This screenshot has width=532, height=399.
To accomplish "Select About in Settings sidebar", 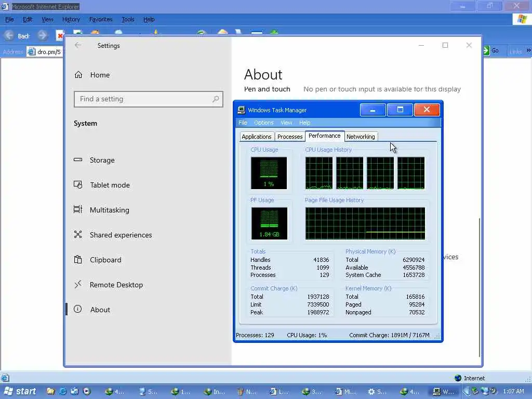I will click(x=100, y=310).
